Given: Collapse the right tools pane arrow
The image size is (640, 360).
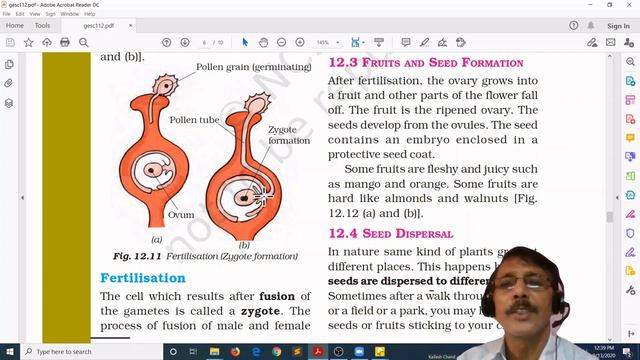Looking at the screenshot, I should [x=617, y=198].
